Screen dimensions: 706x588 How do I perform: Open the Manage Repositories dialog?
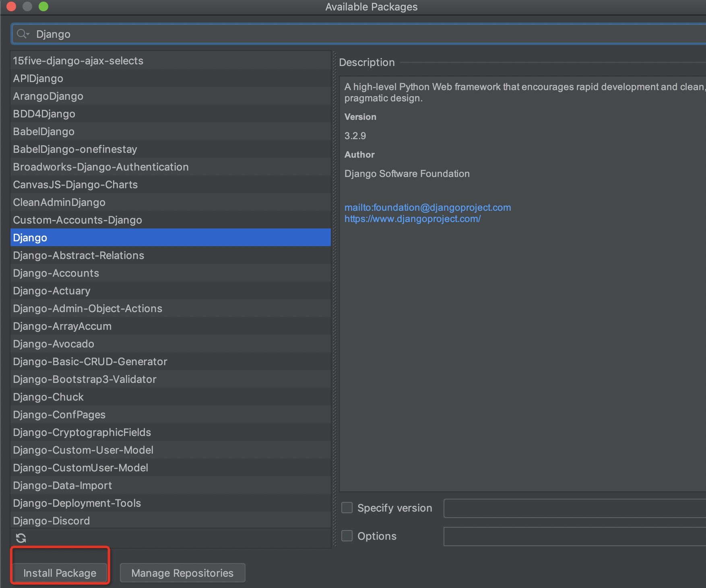[182, 573]
